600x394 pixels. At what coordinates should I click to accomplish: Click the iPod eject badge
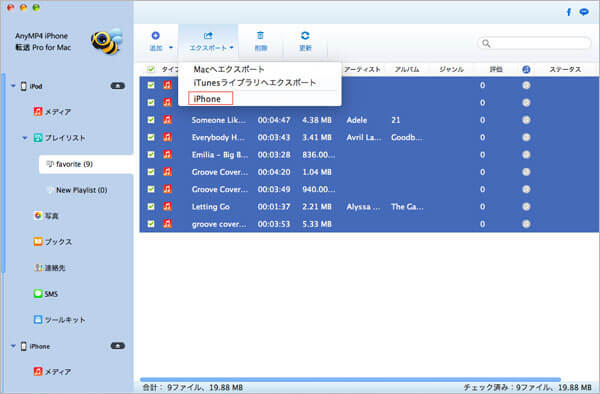[x=118, y=86]
